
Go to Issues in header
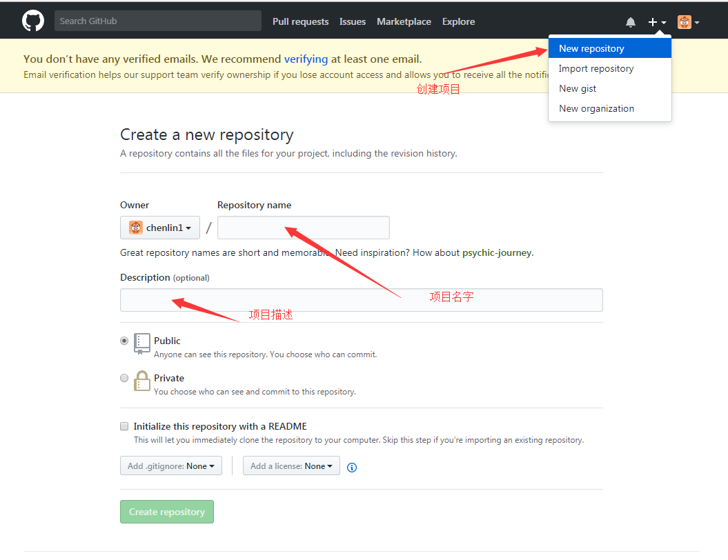(353, 21)
